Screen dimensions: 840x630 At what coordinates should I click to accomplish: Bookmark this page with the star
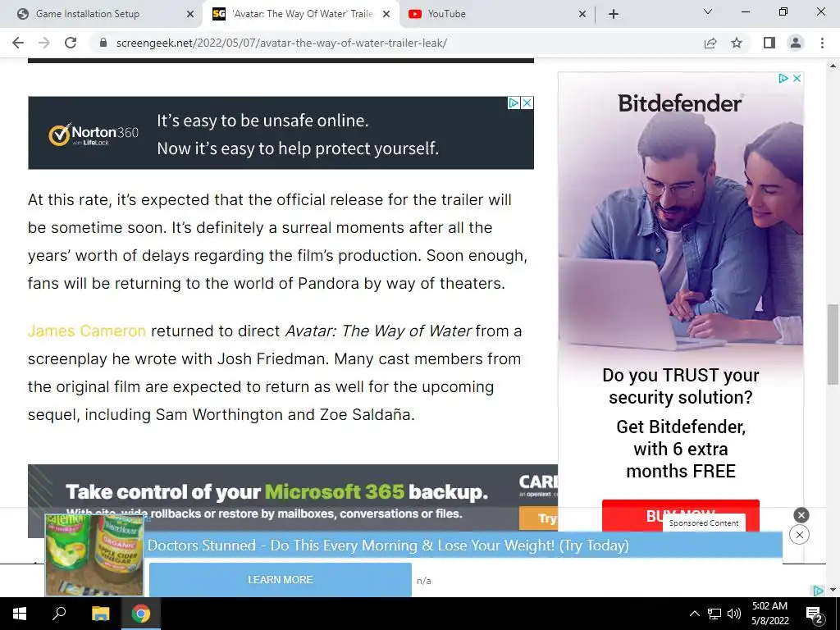pyautogui.click(x=737, y=43)
